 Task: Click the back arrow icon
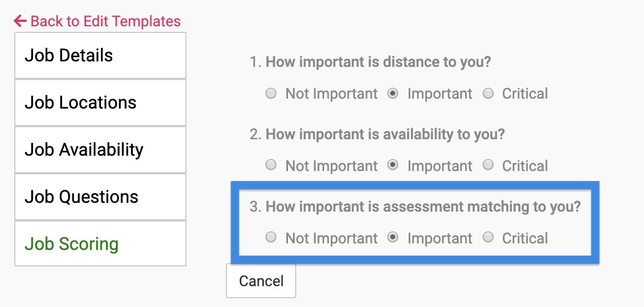pos(20,21)
